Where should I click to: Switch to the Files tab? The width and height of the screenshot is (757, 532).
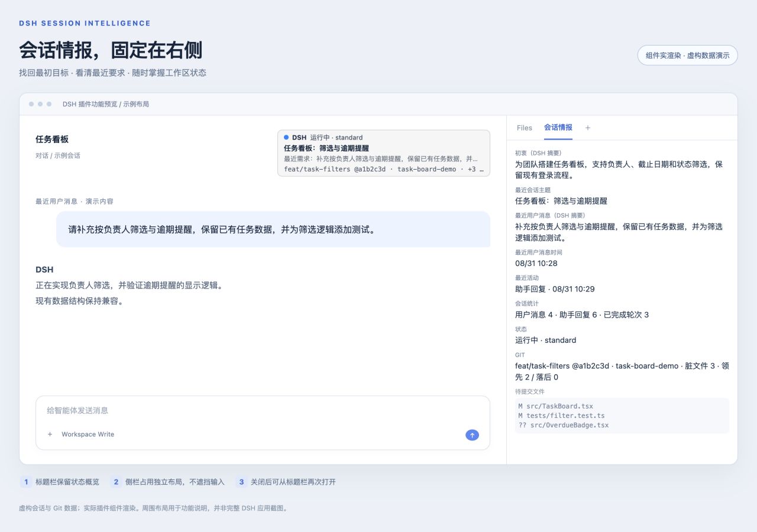pyautogui.click(x=525, y=128)
